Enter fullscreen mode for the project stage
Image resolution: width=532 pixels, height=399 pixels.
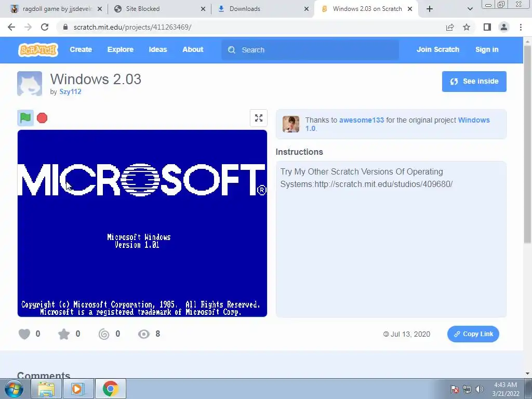click(x=259, y=118)
